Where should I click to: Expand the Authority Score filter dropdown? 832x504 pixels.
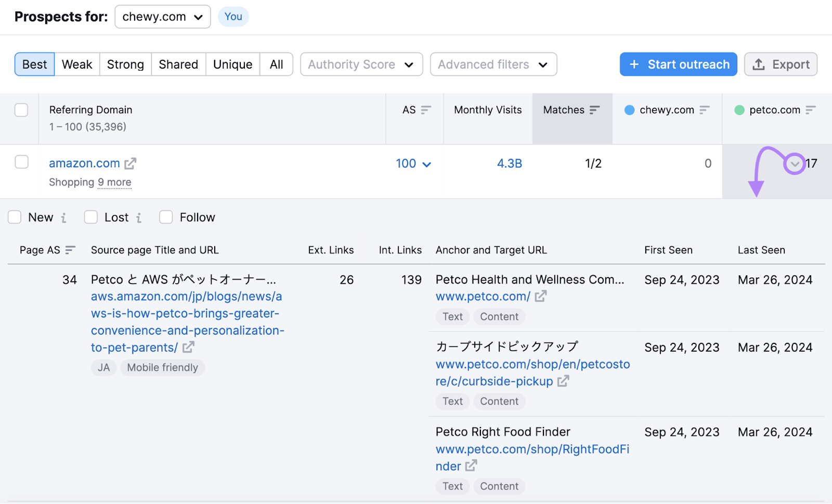(x=361, y=64)
